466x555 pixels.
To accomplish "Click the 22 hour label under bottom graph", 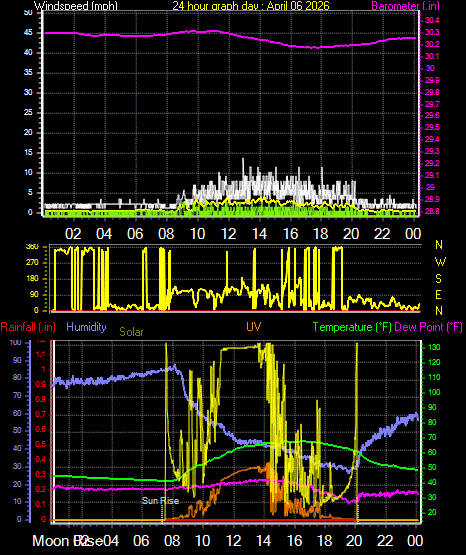I will click(x=385, y=541).
